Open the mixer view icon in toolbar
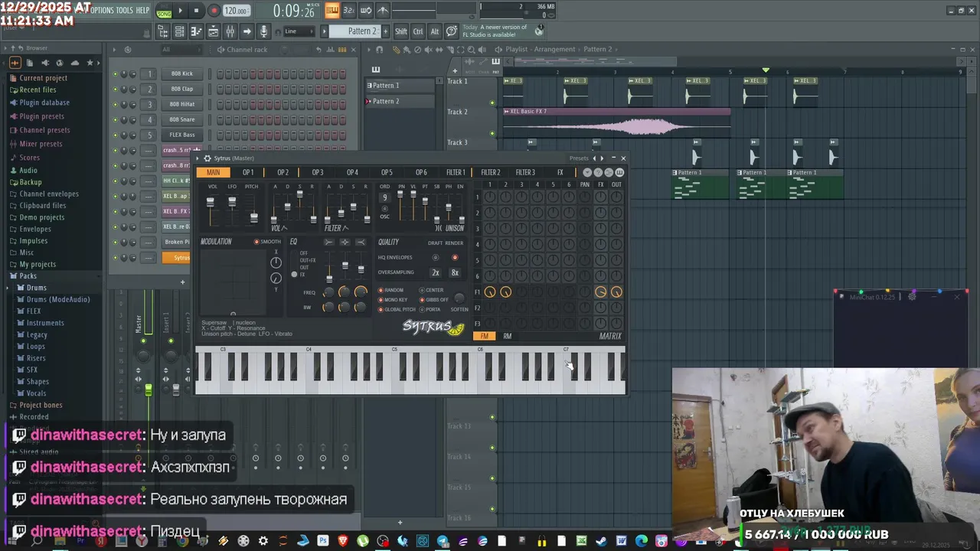 point(230,31)
